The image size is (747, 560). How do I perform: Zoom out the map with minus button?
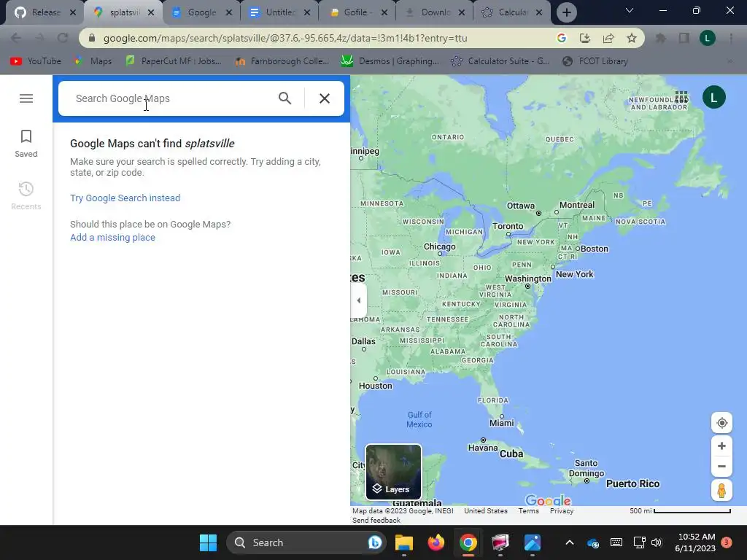click(x=721, y=467)
